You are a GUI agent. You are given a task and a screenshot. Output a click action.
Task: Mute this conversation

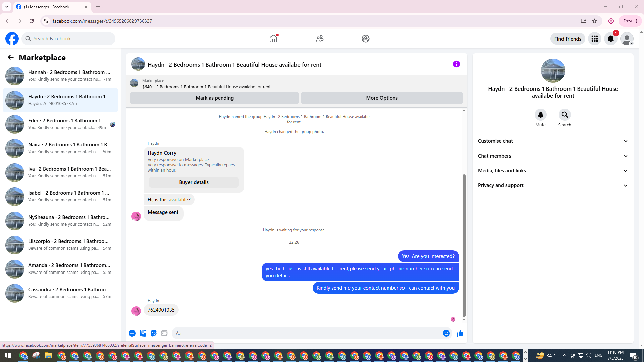pyautogui.click(x=540, y=115)
